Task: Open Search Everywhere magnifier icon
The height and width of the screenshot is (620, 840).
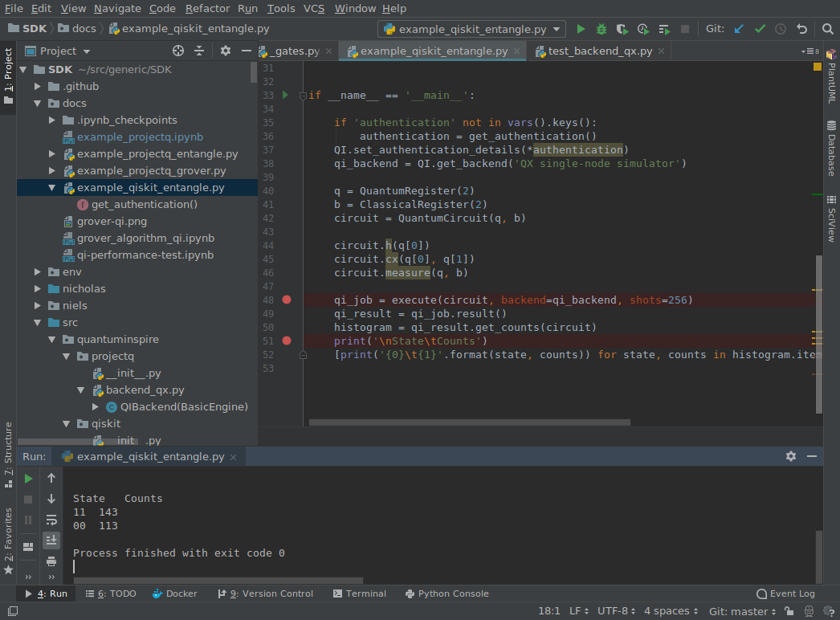Action: pyautogui.click(x=829, y=29)
